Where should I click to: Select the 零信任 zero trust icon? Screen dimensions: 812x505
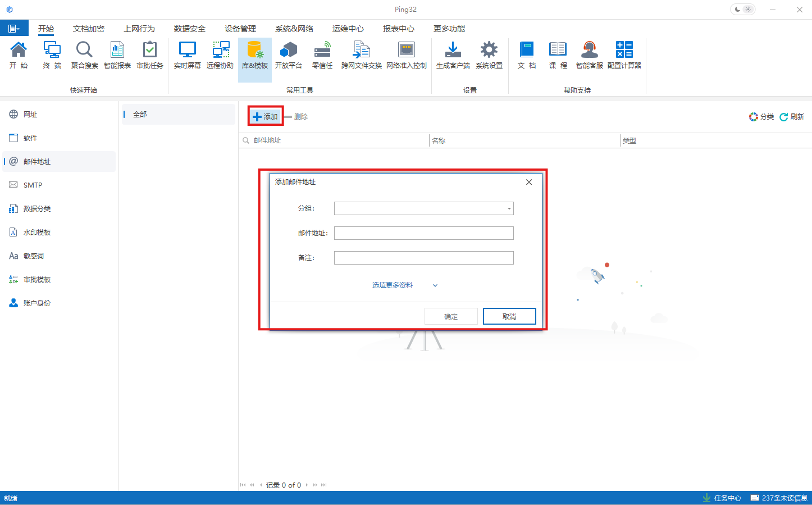point(322,55)
